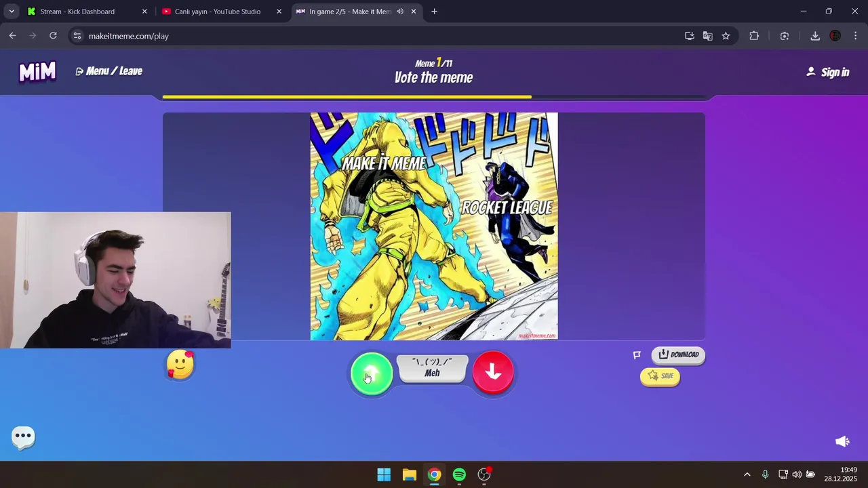Screen dimensions: 868x488
Task: Click the MiM logo
Action: pyautogui.click(x=37, y=71)
